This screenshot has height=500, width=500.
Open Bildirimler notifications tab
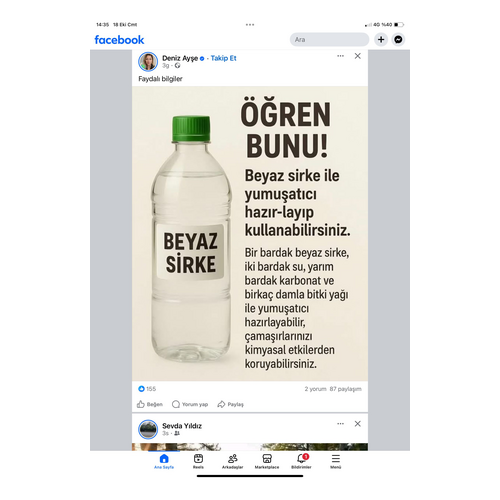pyautogui.click(x=301, y=461)
